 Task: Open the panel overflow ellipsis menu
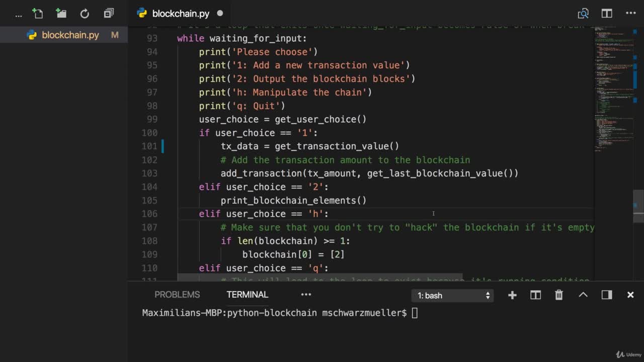306,295
